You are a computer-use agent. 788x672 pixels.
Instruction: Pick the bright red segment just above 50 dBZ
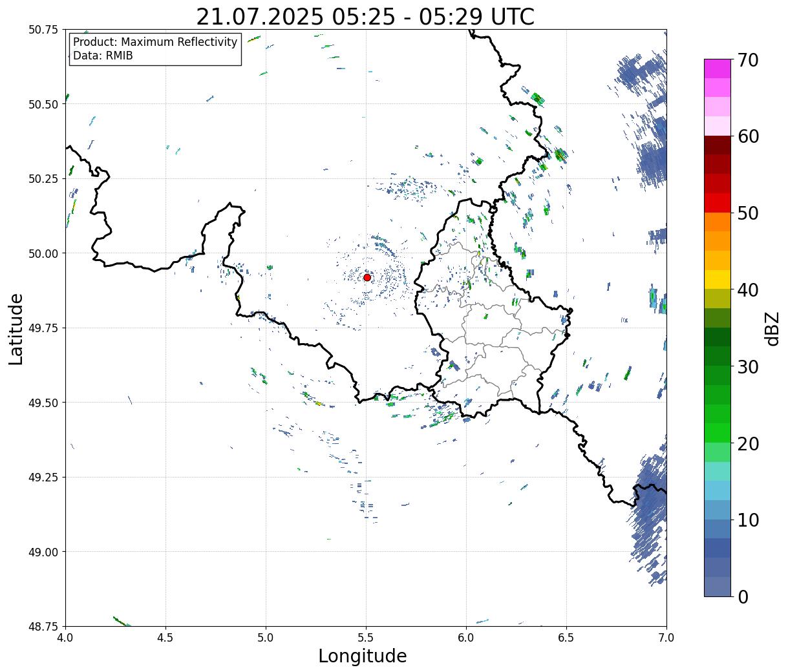coord(718,202)
